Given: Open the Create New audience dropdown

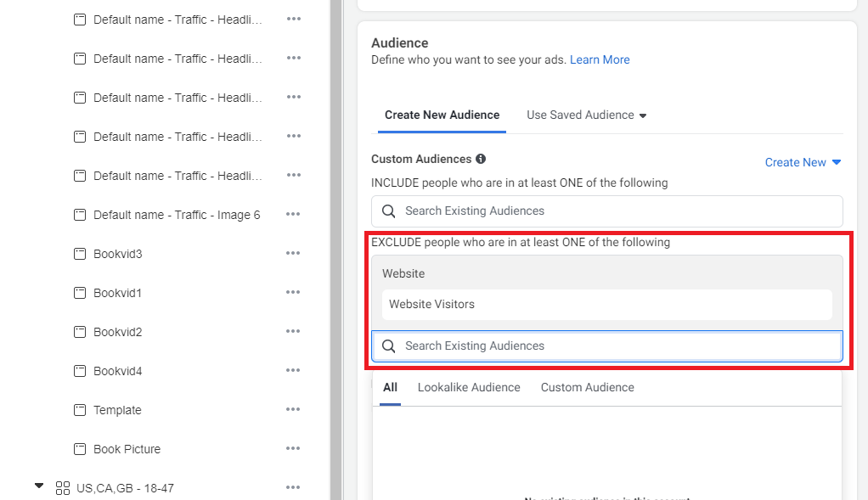Looking at the screenshot, I should point(803,162).
